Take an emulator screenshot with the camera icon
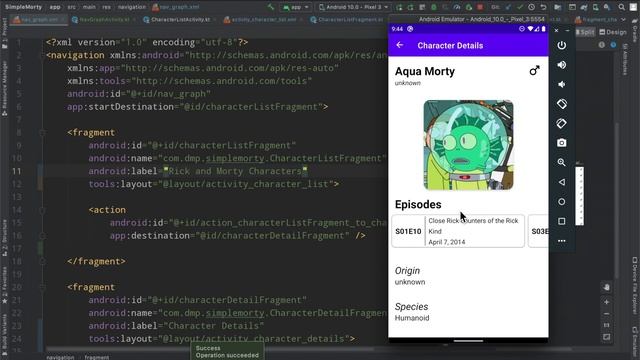640x360 pixels. (562, 143)
